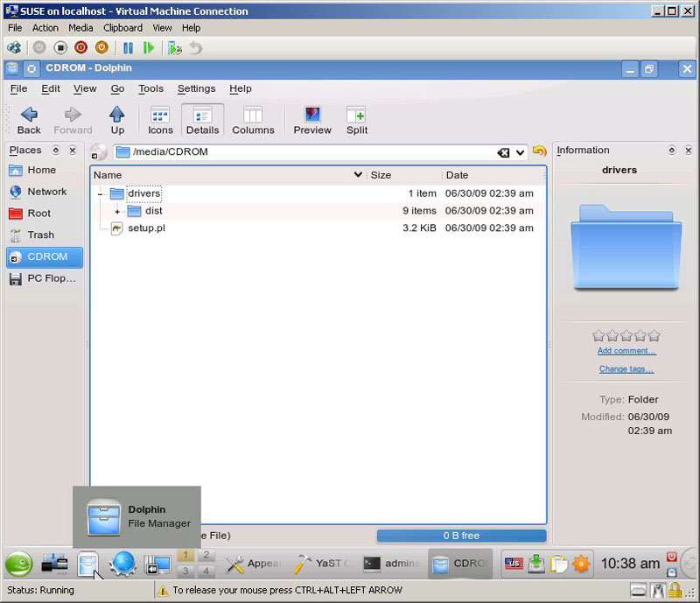
Task: Click the green VM Reset/Resume icon
Action: pyautogui.click(x=149, y=47)
